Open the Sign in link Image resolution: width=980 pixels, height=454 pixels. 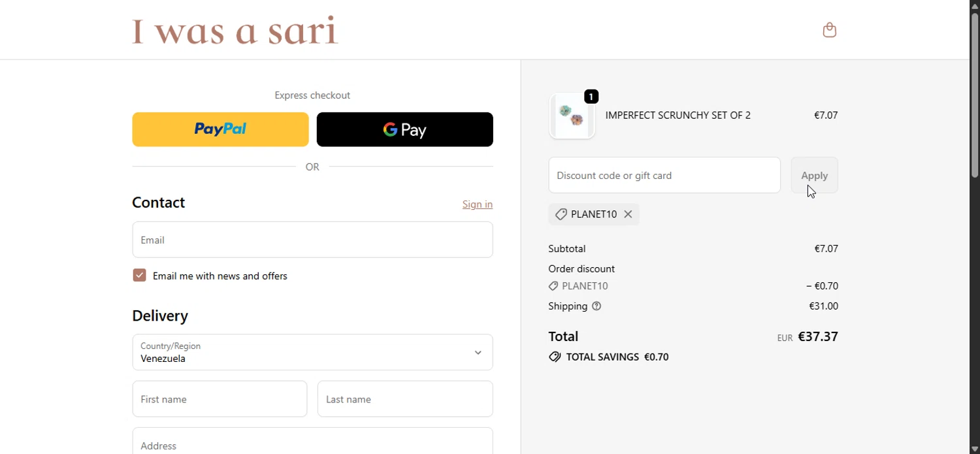(478, 204)
